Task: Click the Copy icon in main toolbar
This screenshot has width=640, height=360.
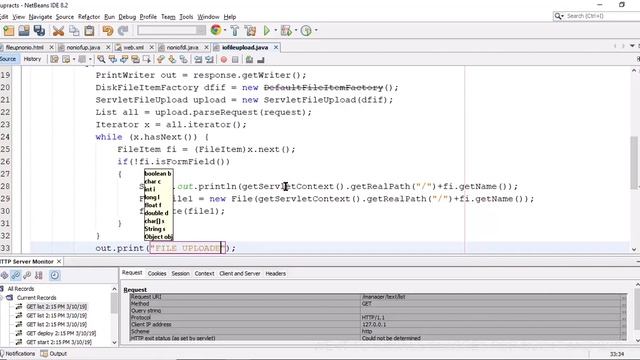Action: tap(74, 31)
